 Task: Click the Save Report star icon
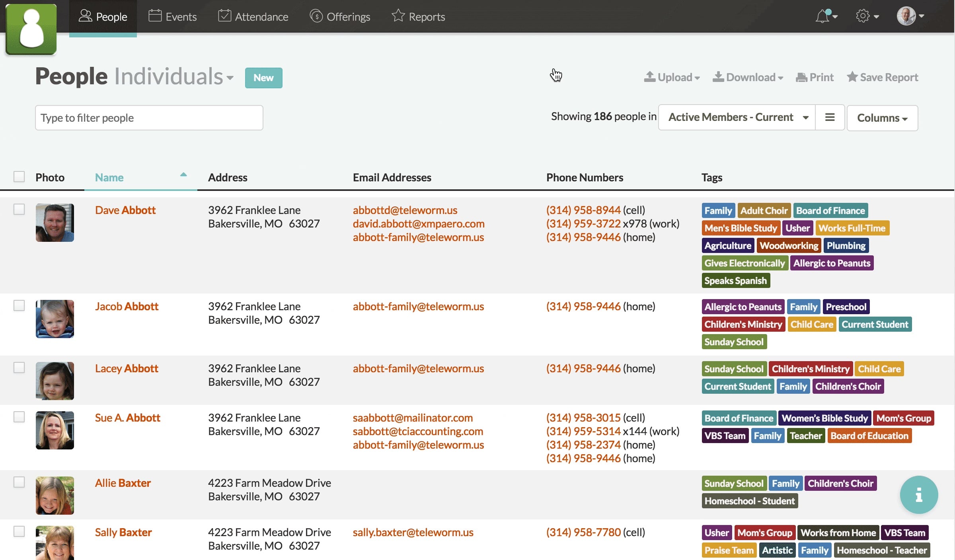852,77
